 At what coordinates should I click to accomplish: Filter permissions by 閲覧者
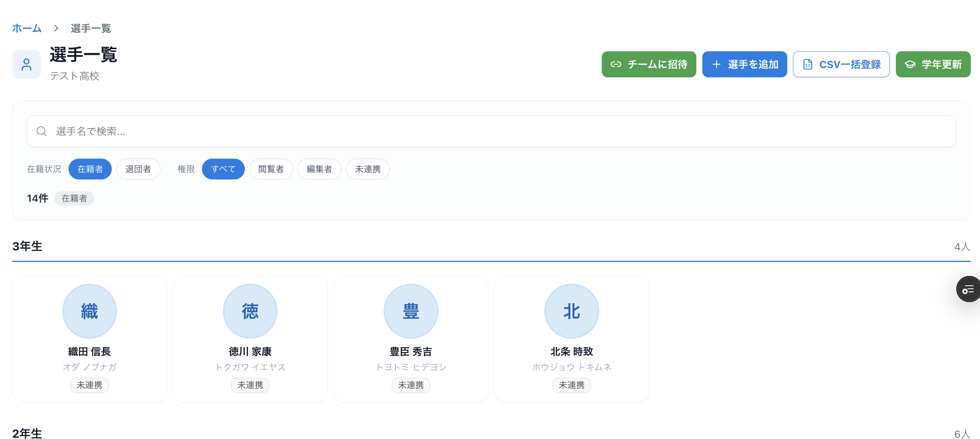click(271, 169)
